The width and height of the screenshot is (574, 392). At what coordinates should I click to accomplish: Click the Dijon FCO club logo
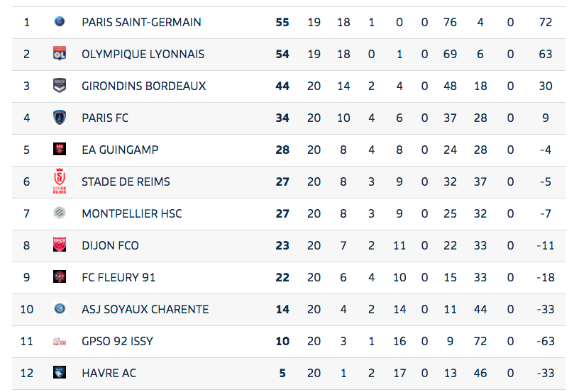click(x=60, y=245)
